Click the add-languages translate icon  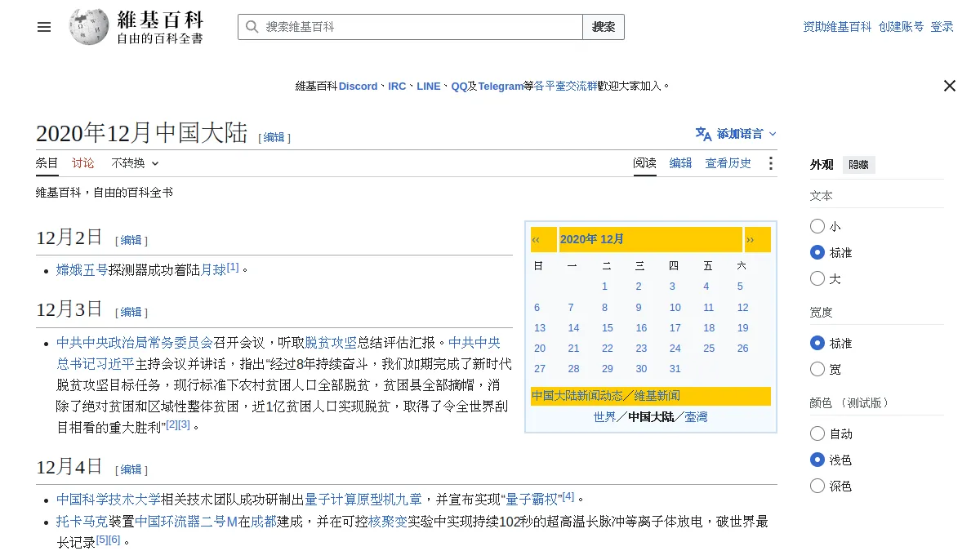pos(703,133)
